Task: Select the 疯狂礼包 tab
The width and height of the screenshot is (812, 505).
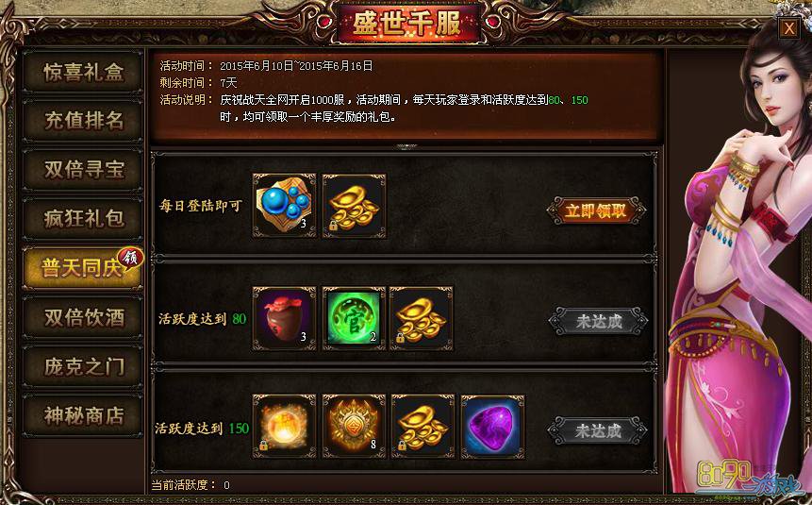Action: click(x=83, y=218)
